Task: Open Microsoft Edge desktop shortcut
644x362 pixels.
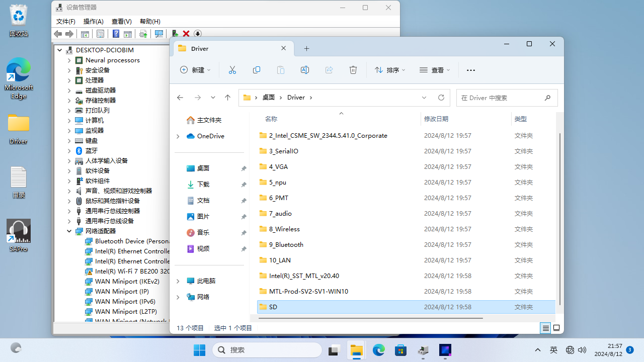Action: [x=19, y=78]
